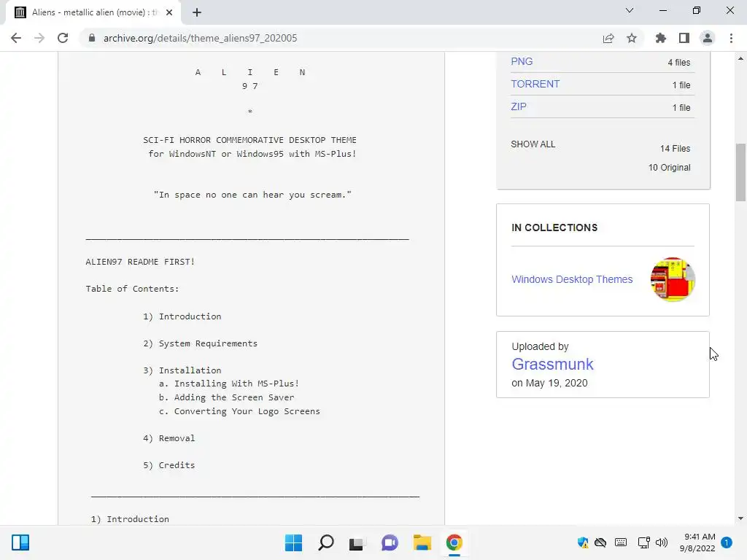Click the 'IN COLLECTIONS' heading

click(x=554, y=227)
